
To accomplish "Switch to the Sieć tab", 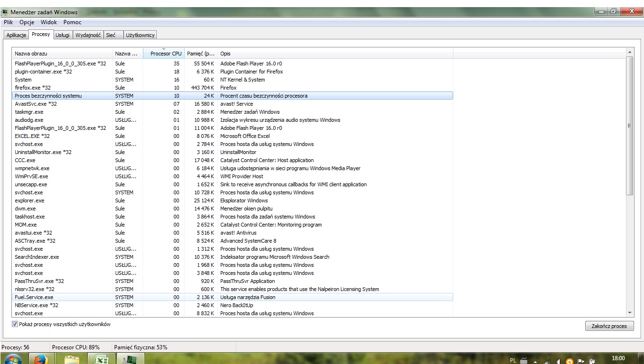I will (x=113, y=35).
